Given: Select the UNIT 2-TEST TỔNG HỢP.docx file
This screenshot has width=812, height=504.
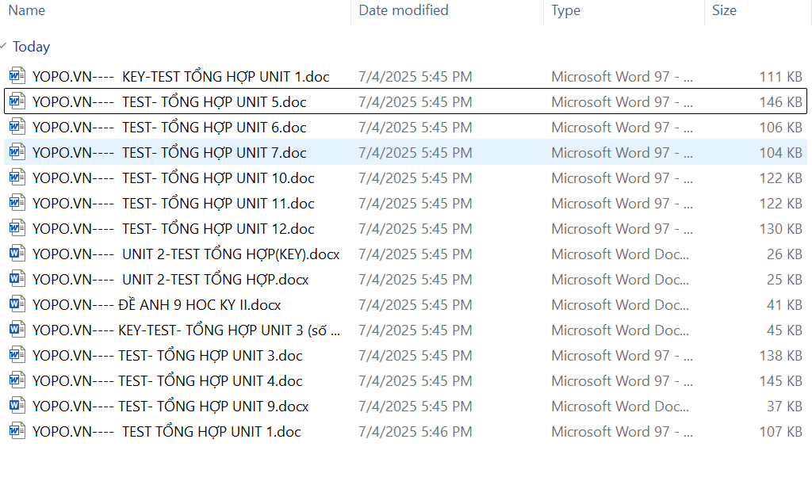Looking at the screenshot, I should tap(170, 280).
